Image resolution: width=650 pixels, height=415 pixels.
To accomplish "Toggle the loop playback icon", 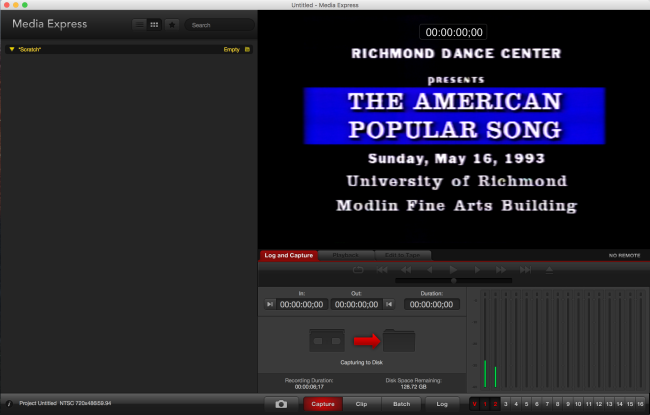I will coord(358,270).
